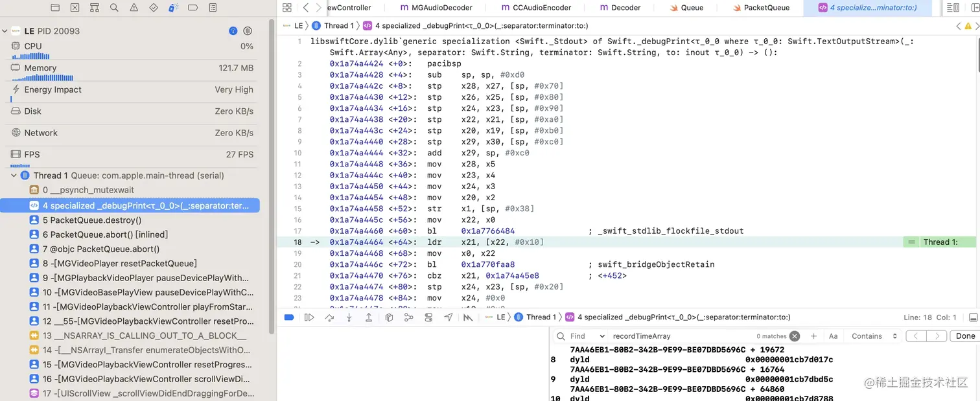Open the Memory gauge report
Image resolution: width=980 pixels, height=401 pixels.
132,72
